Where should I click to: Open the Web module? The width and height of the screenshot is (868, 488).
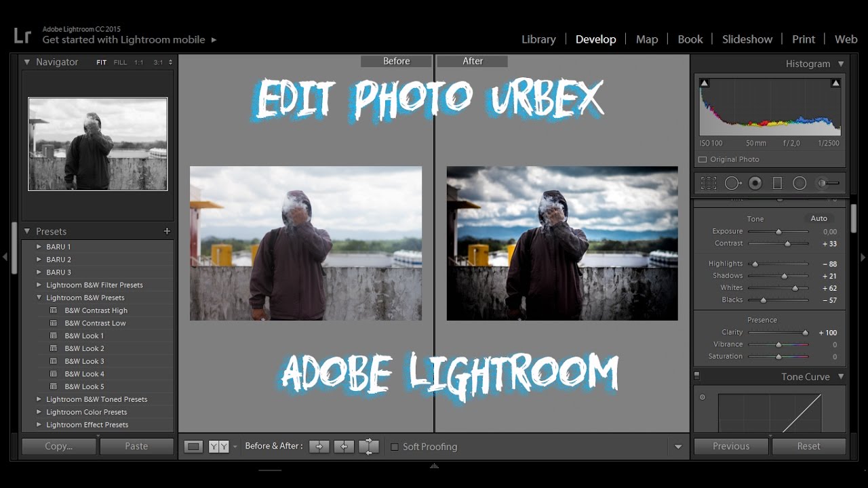tap(846, 39)
